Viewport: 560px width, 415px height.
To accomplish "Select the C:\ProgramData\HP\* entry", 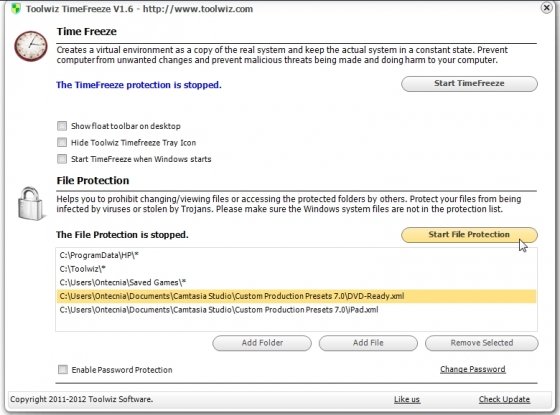I will coord(296,255).
